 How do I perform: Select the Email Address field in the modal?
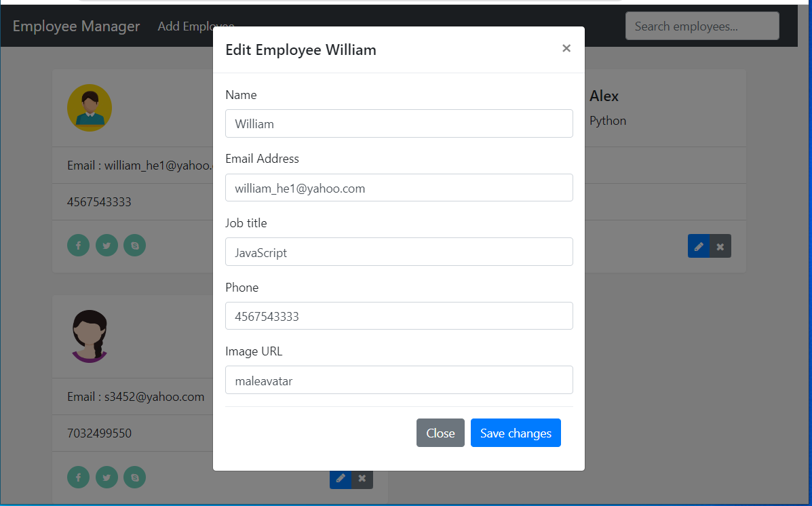[399, 187]
